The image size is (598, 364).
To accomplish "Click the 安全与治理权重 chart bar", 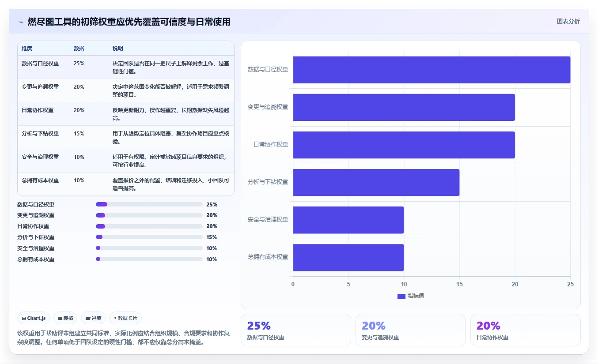I will [x=348, y=220].
